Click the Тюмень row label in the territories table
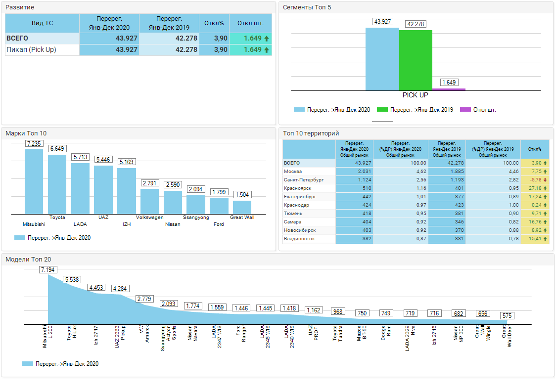Screen dimensions: 555x392 [293, 214]
